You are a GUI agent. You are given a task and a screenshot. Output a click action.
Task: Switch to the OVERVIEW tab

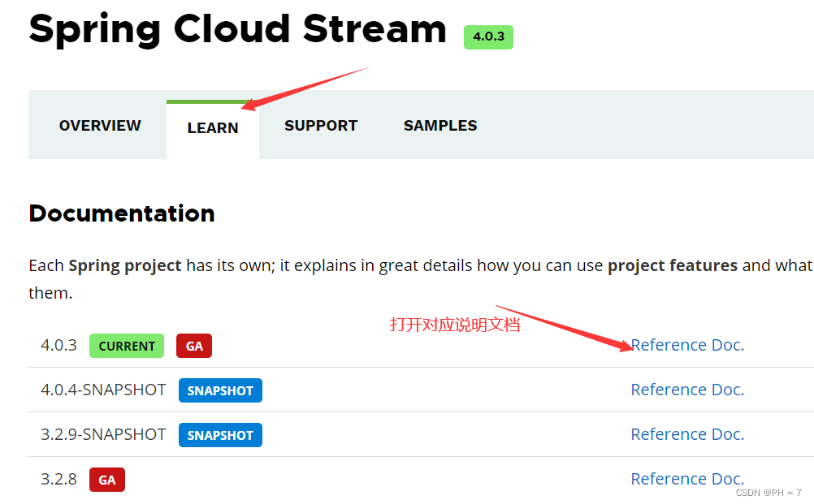point(99,125)
